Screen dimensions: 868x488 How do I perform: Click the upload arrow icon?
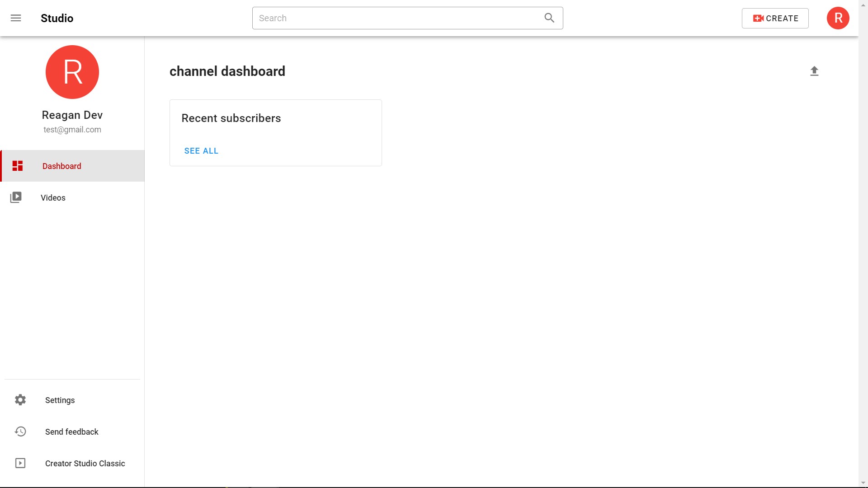point(814,71)
